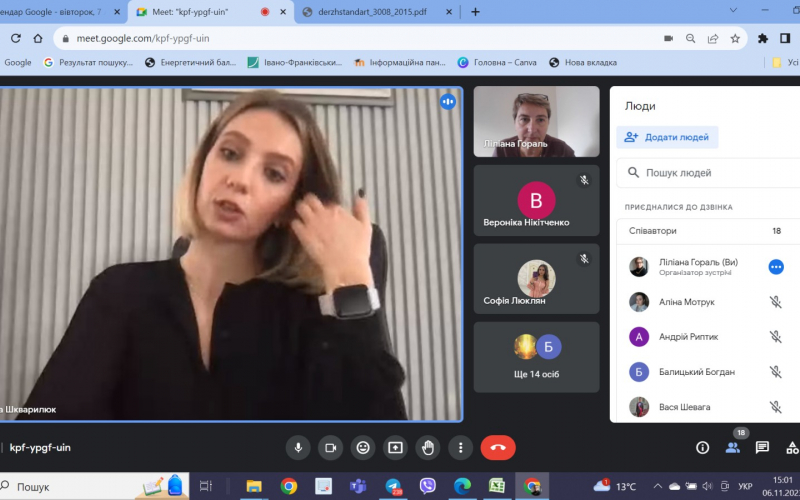Raise hand in the meeting
800x500 pixels.
(428, 448)
